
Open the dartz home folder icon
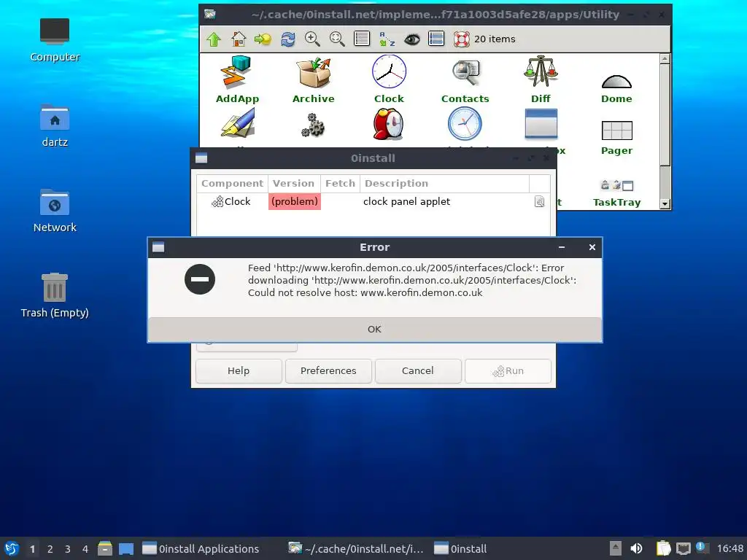pyautogui.click(x=55, y=125)
